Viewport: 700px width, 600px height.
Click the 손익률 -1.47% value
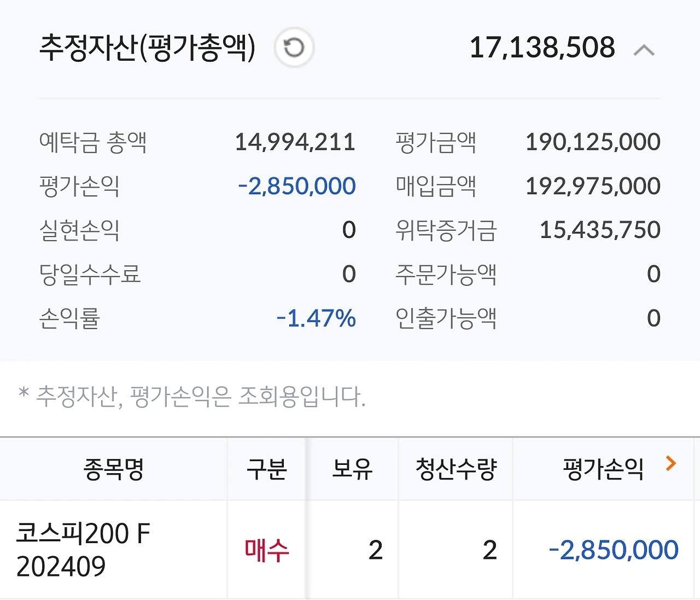click(316, 318)
